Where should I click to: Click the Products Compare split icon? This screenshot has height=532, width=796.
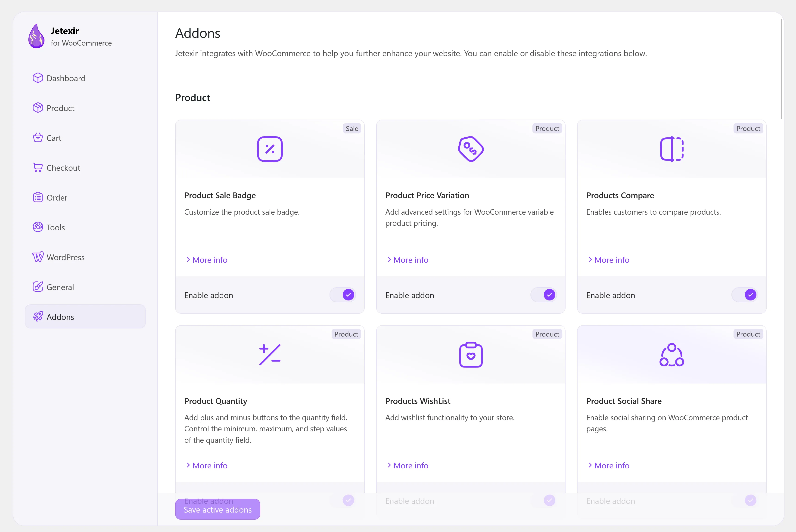tap(672, 149)
